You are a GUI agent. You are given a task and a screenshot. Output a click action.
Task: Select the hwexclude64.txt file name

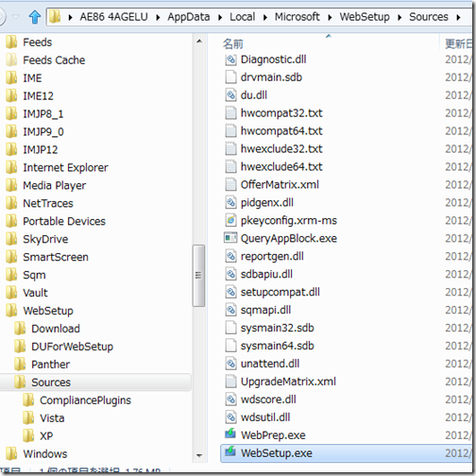click(x=281, y=166)
